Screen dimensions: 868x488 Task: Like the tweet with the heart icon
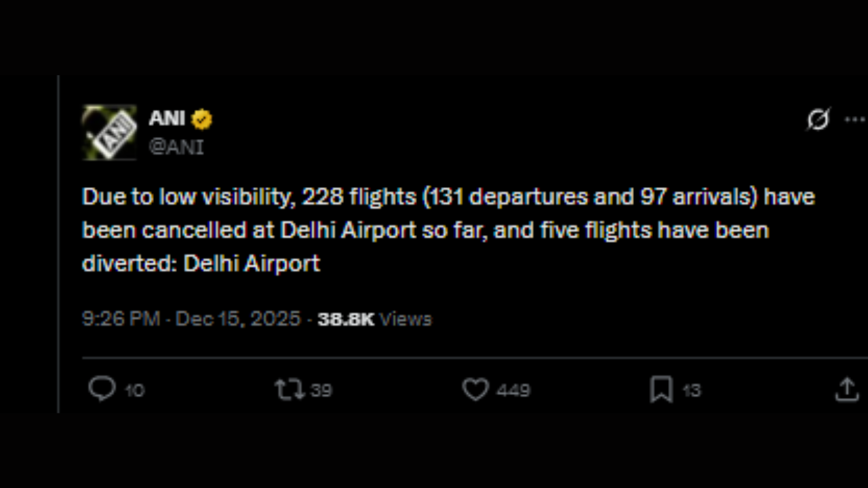[x=475, y=390]
